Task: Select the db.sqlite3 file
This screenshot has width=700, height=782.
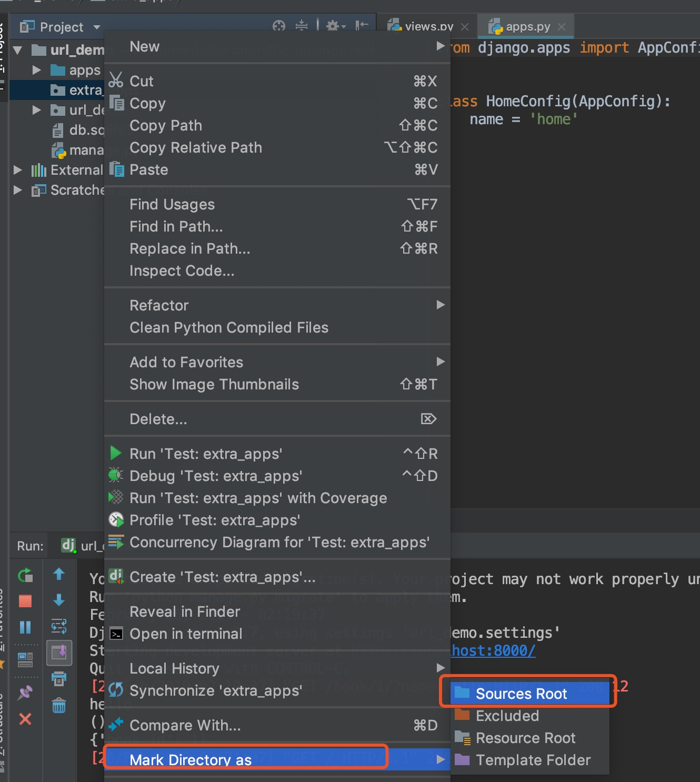Action: [78, 130]
